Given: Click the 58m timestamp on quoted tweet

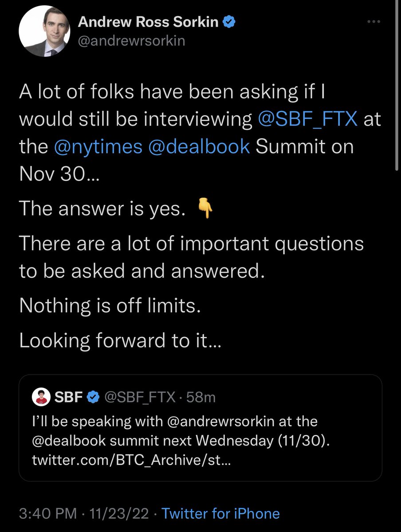Looking at the screenshot, I should click(x=200, y=398).
